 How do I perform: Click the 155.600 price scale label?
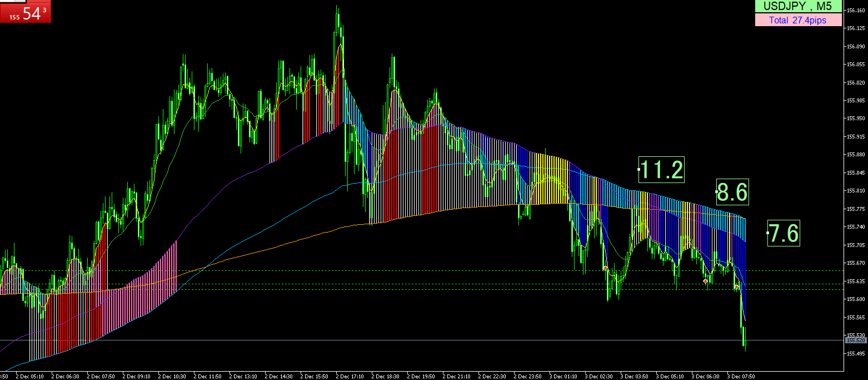point(856,299)
